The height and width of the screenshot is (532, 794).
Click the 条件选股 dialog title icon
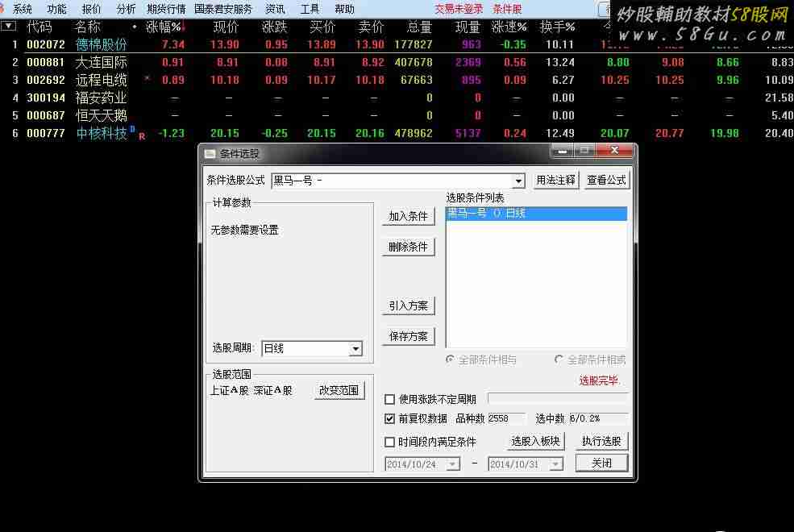(210, 153)
